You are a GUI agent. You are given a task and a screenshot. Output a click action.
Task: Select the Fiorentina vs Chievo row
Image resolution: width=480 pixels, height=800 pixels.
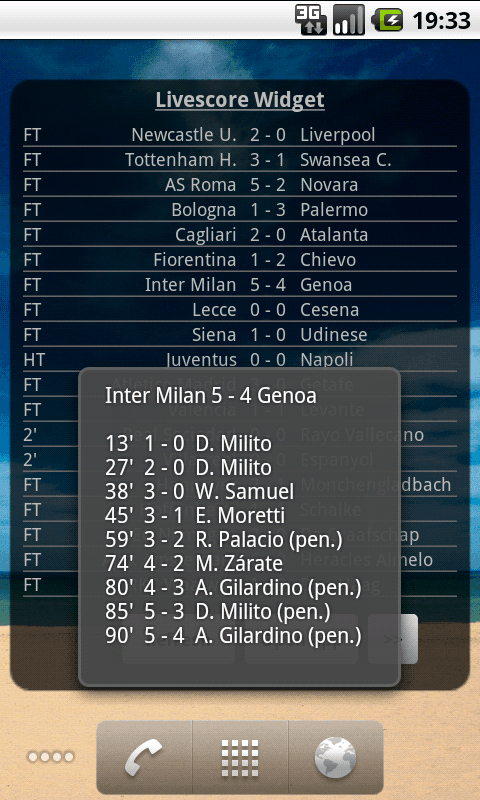tap(240, 260)
